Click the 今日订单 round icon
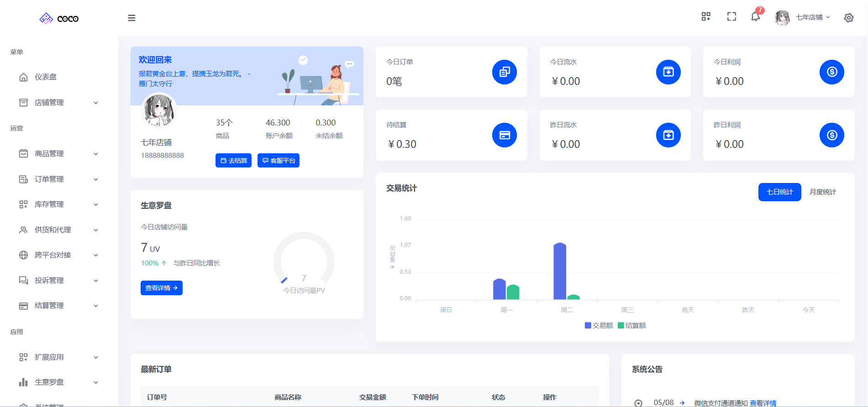 pos(504,72)
